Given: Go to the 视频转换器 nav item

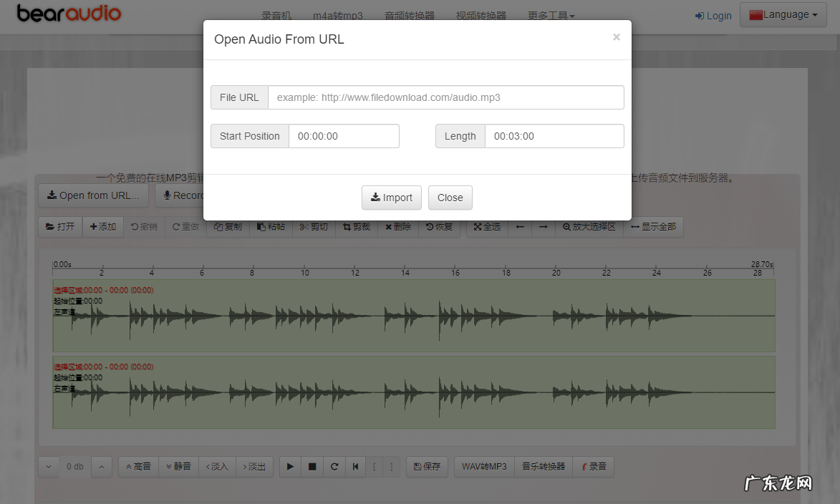Looking at the screenshot, I should click(x=481, y=16).
